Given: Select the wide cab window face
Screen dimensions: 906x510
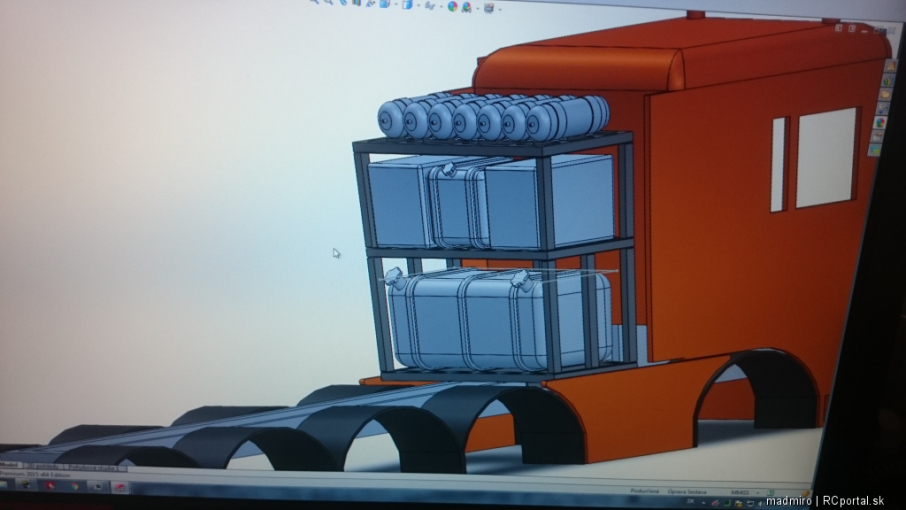Looking at the screenshot, I should pyautogui.click(x=825, y=156).
